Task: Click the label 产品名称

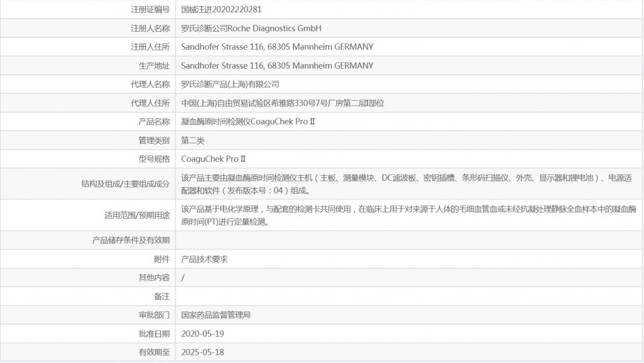Action: click(x=154, y=122)
